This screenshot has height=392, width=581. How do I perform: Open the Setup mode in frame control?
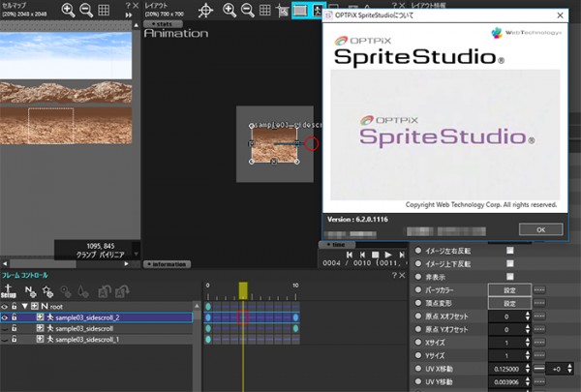[8, 291]
